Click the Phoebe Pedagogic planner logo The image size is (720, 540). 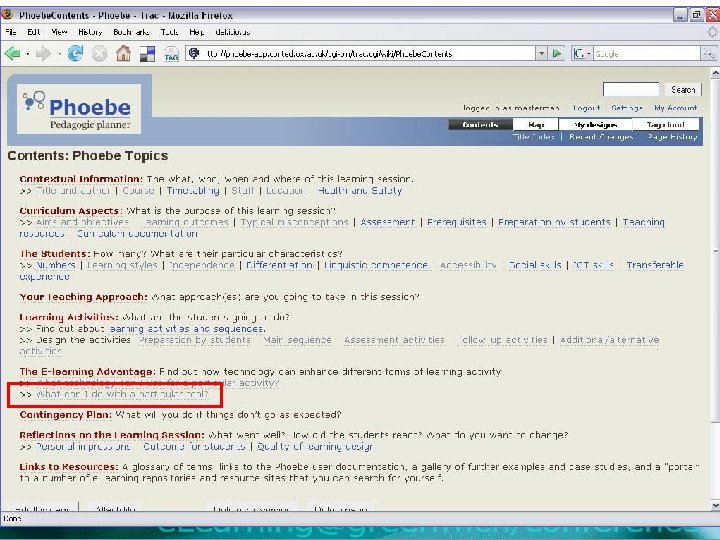pyautogui.click(x=79, y=109)
